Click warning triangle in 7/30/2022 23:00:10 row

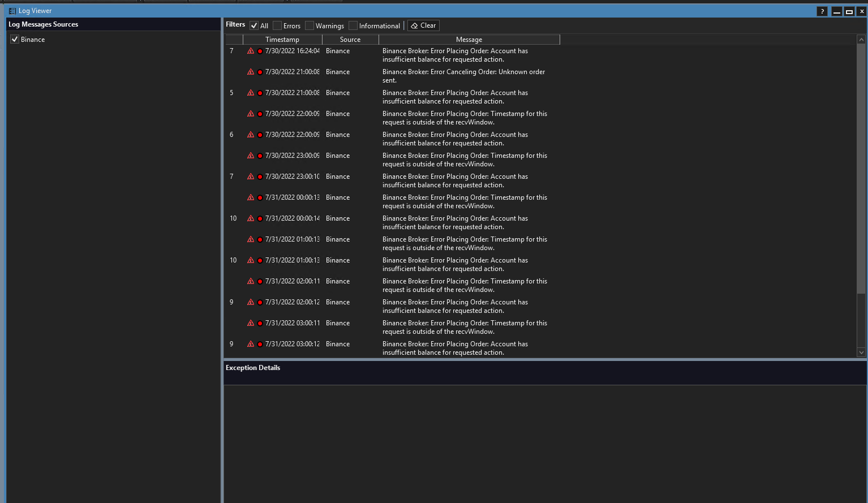pyautogui.click(x=251, y=177)
